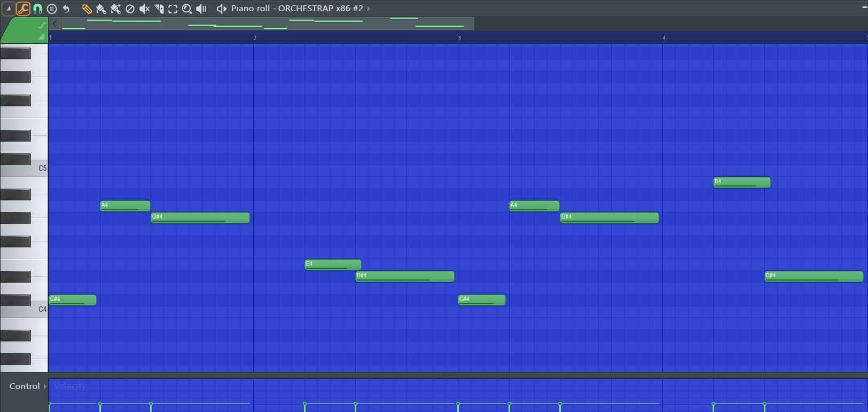This screenshot has width=868, height=412.
Task: Adjust velocity handle of the E4 note
Action: pos(305,404)
